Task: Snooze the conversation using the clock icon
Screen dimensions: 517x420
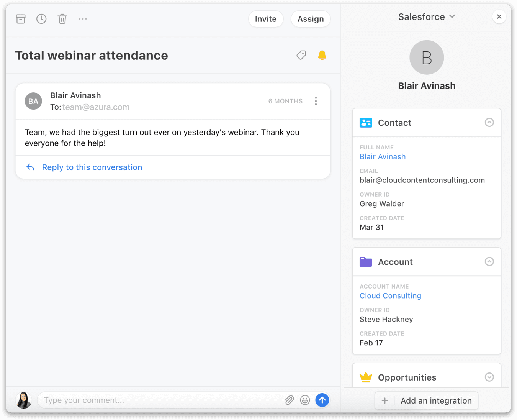Action: tap(41, 19)
